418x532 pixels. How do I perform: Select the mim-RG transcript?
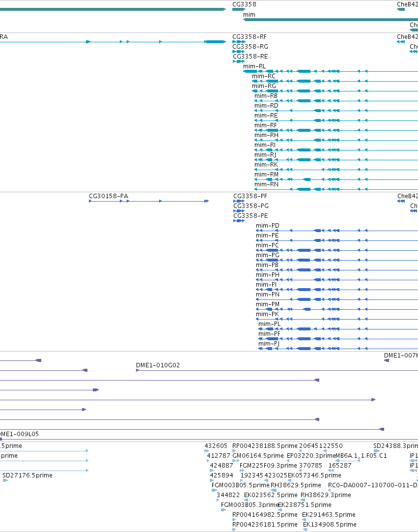[x=264, y=86]
